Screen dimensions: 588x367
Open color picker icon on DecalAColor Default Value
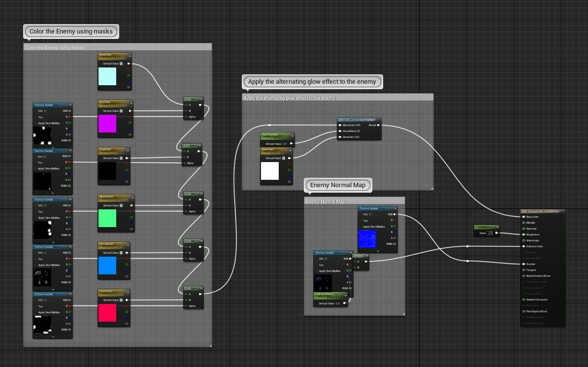pos(121,253)
